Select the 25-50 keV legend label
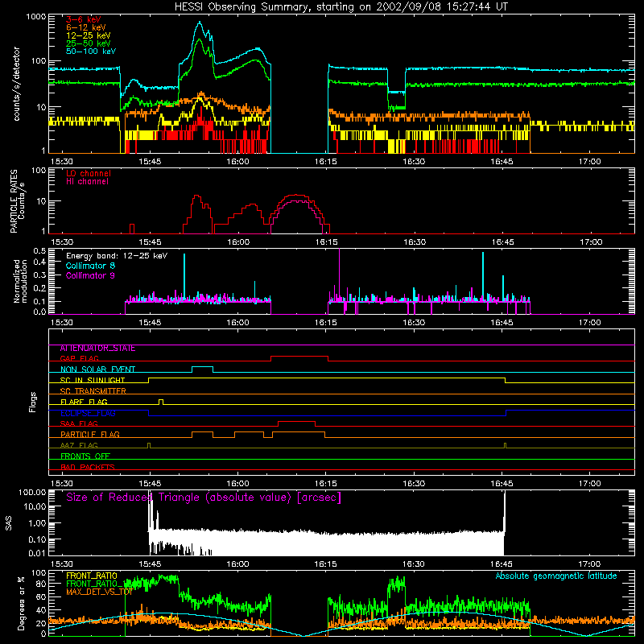The width and height of the screenshot is (644, 644). 88,43
